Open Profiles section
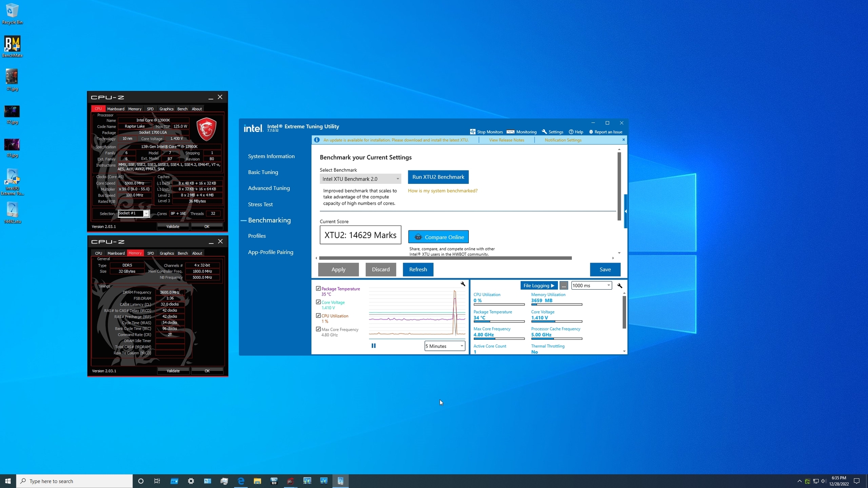This screenshot has width=868, height=488. [257, 236]
